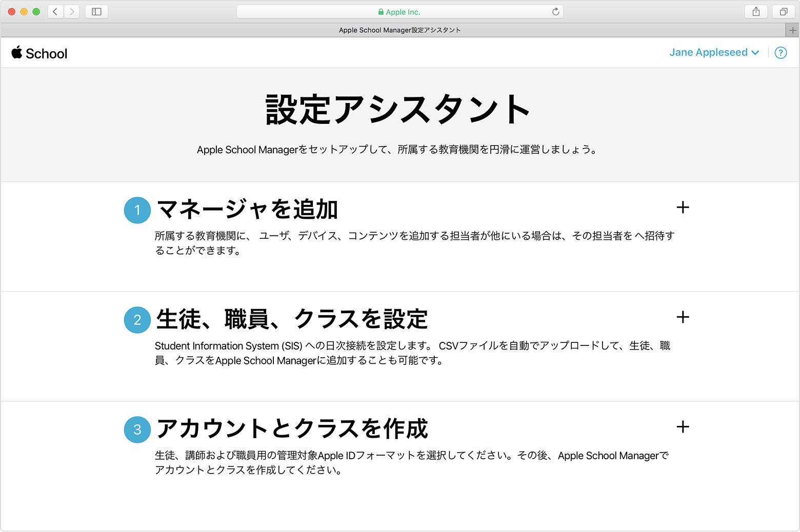This screenshot has width=800, height=532.
Task: Add a new tab with plus button
Action: [x=793, y=30]
